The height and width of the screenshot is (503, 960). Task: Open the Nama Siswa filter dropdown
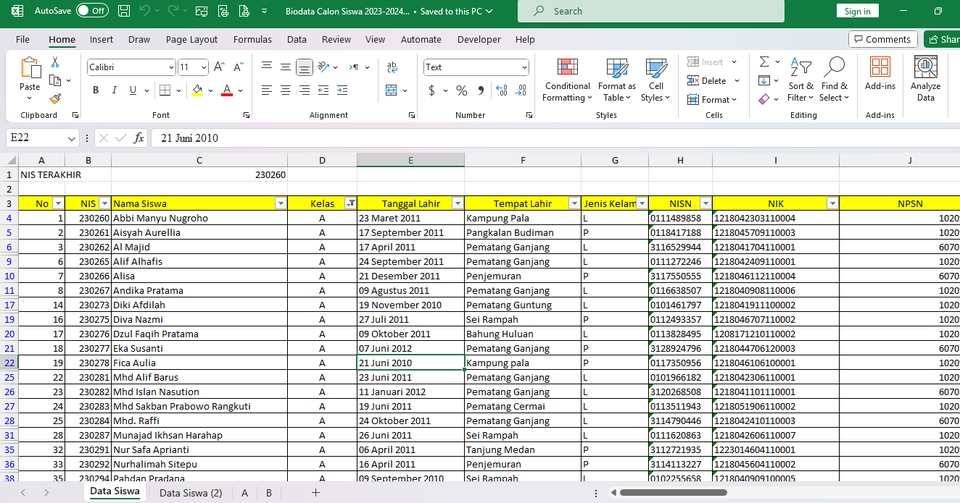tap(280, 203)
